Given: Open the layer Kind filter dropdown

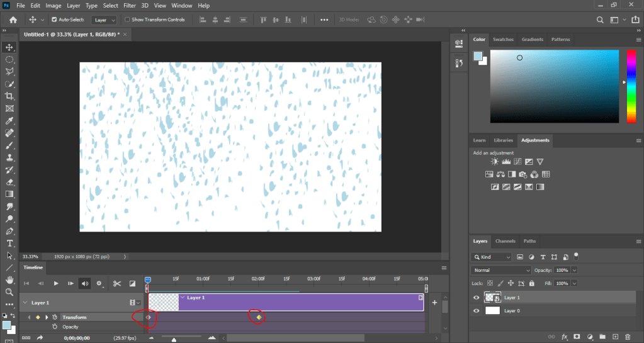Looking at the screenshot, I should coord(492,257).
